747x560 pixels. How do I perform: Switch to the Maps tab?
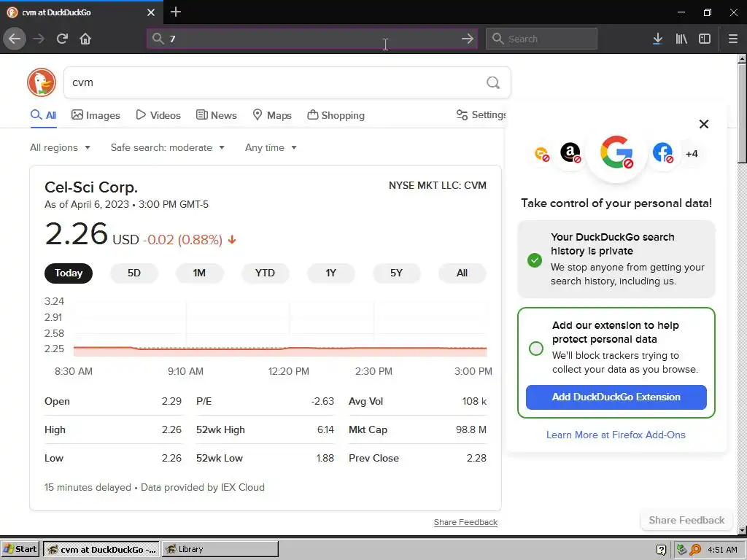272,115
